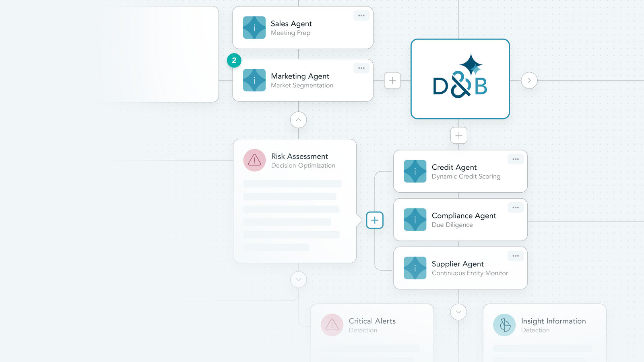Image resolution: width=644 pixels, height=362 pixels.
Task: Click the Risk Assessment warning triangle icon
Action: [x=254, y=160]
